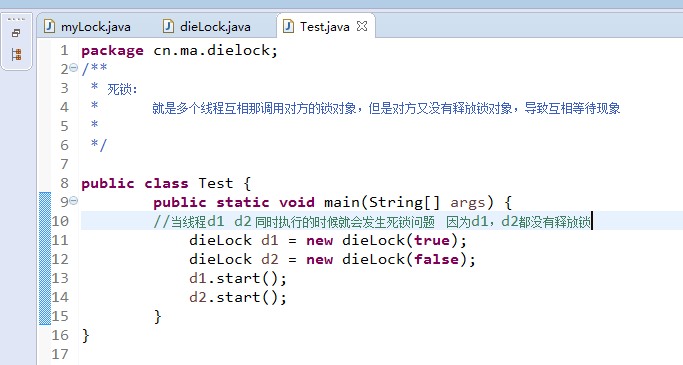Image resolution: width=683 pixels, height=365 pixels.
Task: Click the class name Test on line 8
Action: point(216,183)
